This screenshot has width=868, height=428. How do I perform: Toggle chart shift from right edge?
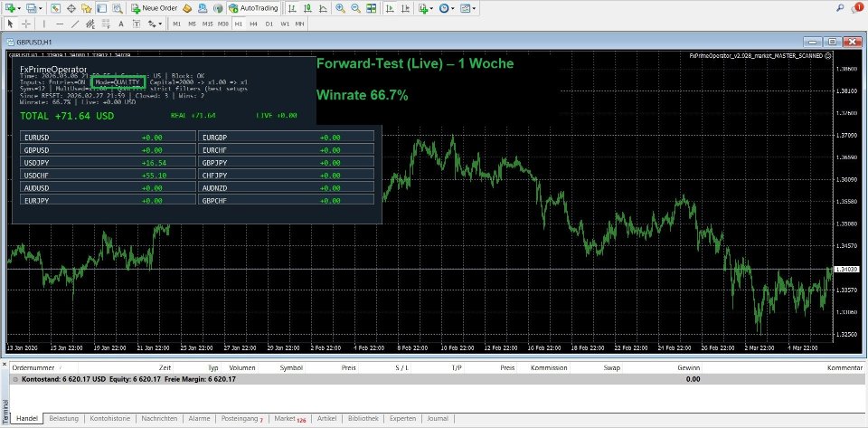[x=406, y=8]
